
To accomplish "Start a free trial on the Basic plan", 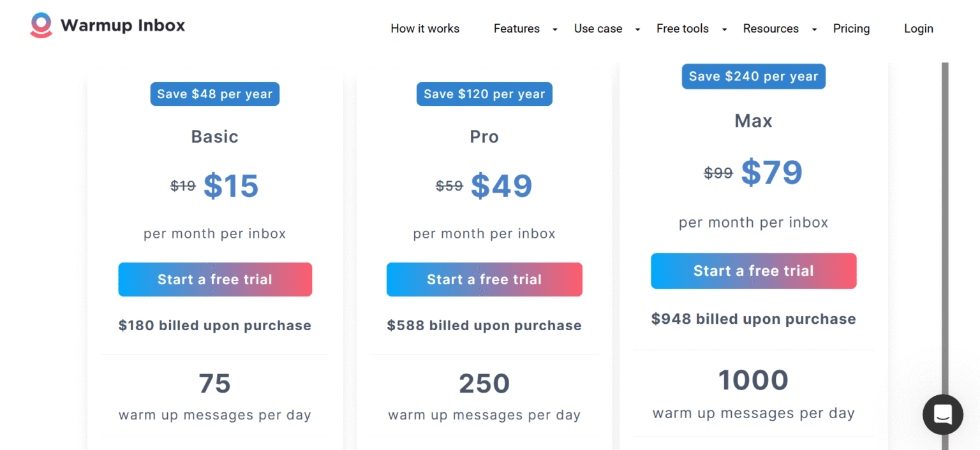I will click(215, 279).
